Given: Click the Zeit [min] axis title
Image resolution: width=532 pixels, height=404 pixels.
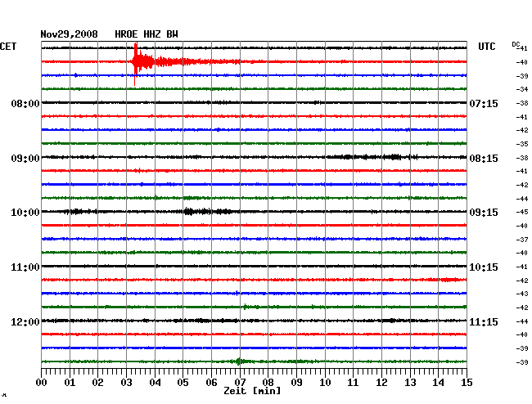Looking at the screenshot, I should (252, 391).
